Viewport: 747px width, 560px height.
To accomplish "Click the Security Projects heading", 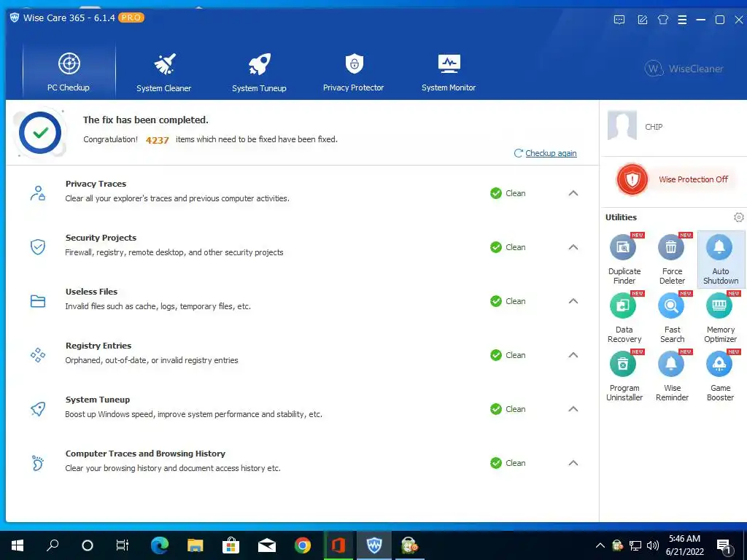I will point(101,238).
